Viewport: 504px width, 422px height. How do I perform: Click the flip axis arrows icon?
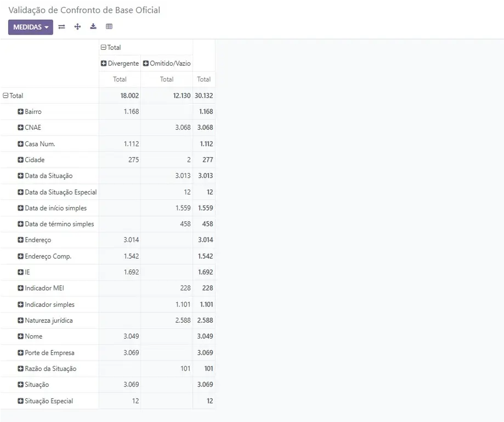coord(62,27)
